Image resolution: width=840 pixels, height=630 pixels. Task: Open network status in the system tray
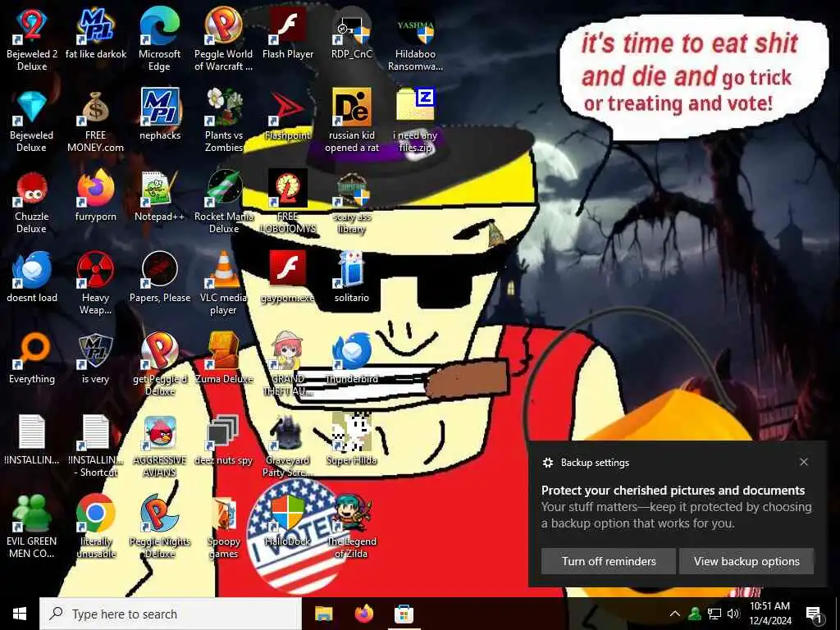(x=714, y=614)
